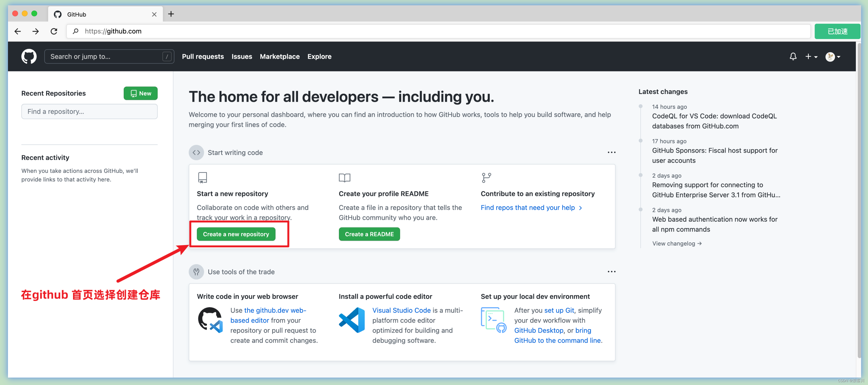This screenshot has width=868, height=385.
Task: Open Explore in top navigation
Action: (x=319, y=57)
